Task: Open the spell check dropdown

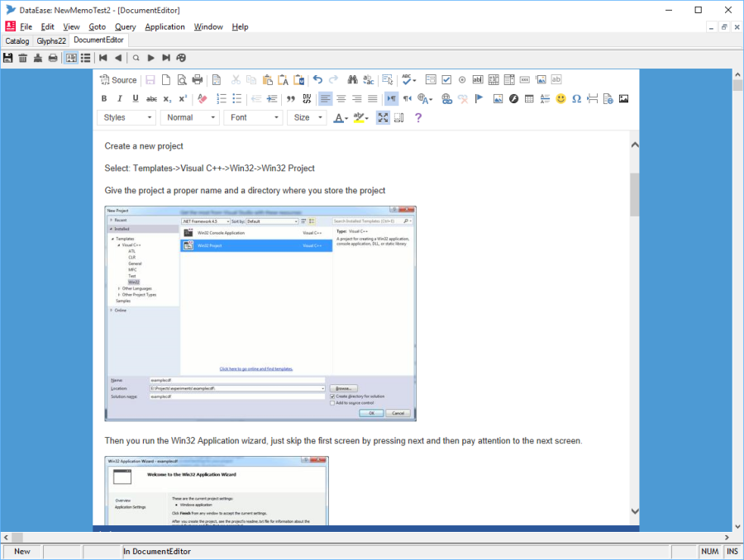Action: click(x=409, y=79)
